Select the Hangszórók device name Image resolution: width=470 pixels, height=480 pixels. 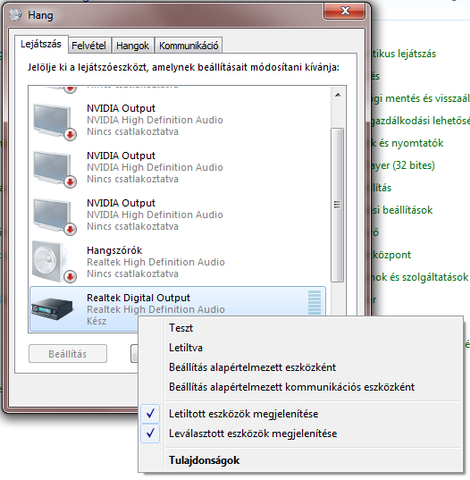coord(114,250)
